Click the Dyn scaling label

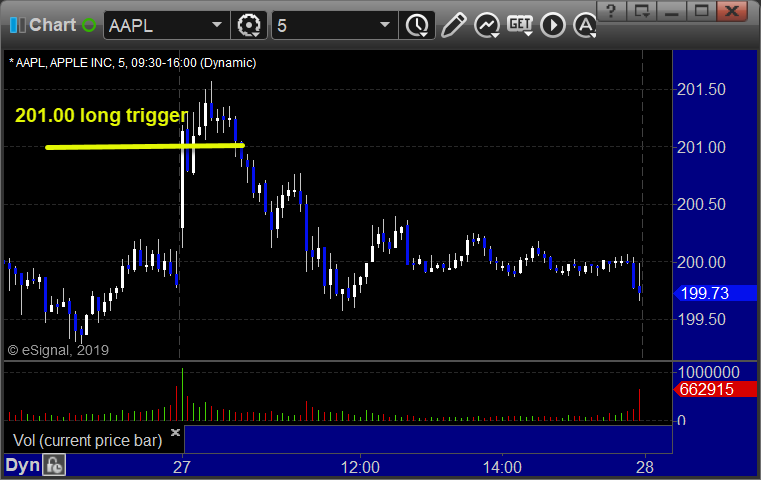(22, 465)
